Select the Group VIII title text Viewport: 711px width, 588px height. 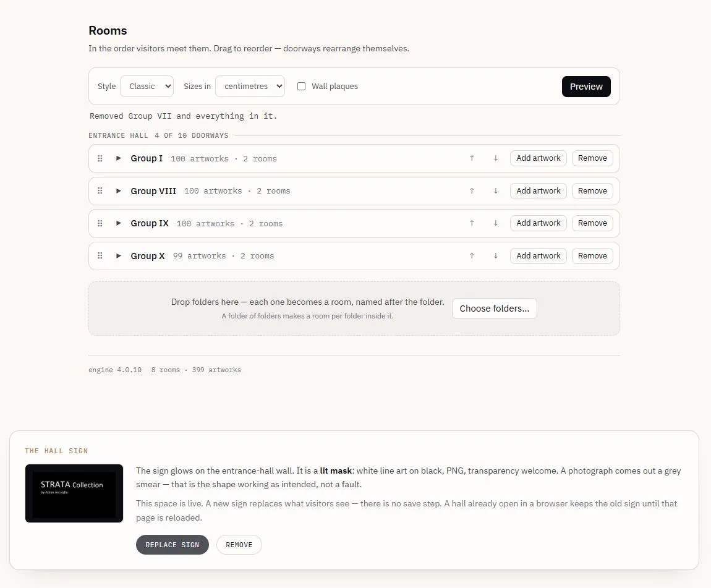153,191
